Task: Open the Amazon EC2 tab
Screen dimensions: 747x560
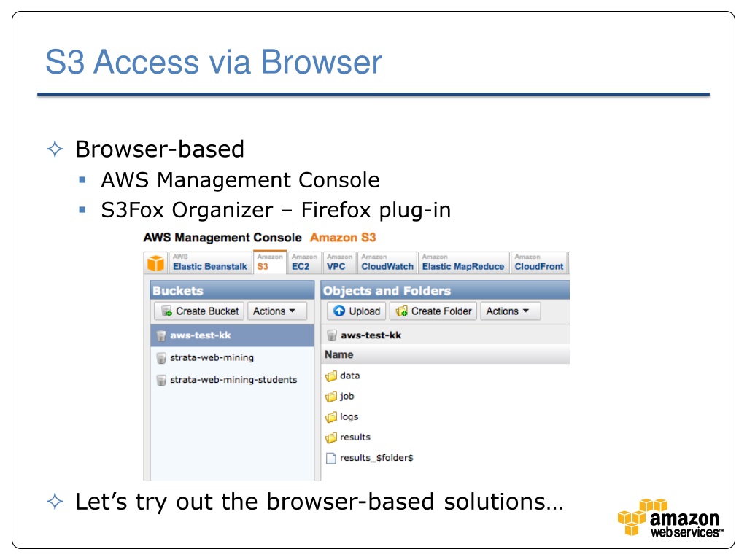Action: (304, 262)
